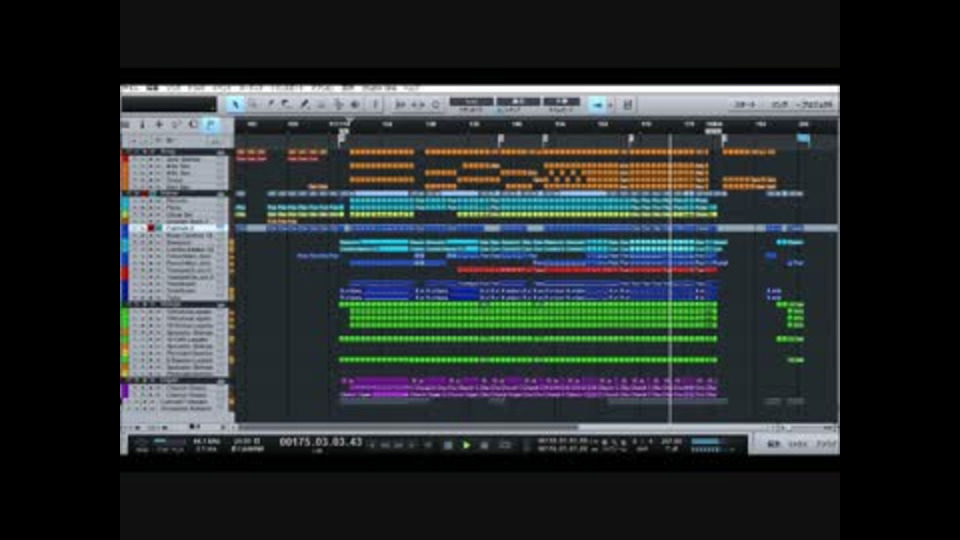Switch to the Project page button
The image size is (960, 540).
tap(816, 105)
